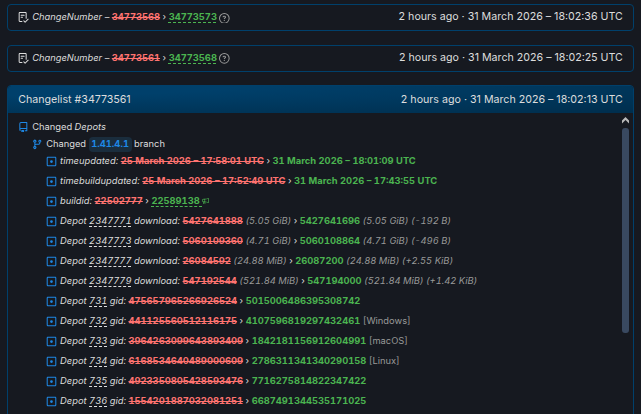
Task: Click the [macOS] label
Action: [x=388, y=341]
